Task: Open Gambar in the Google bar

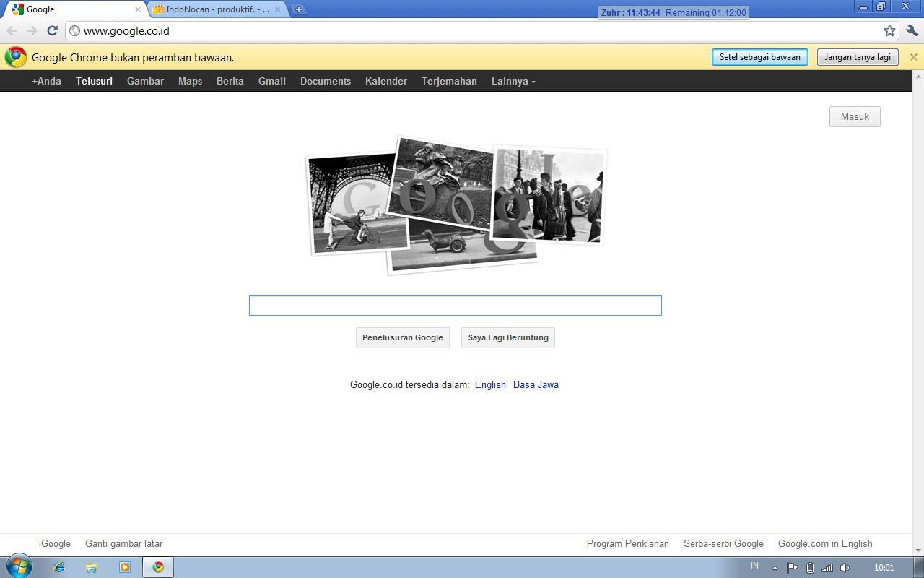Action: click(x=145, y=81)
